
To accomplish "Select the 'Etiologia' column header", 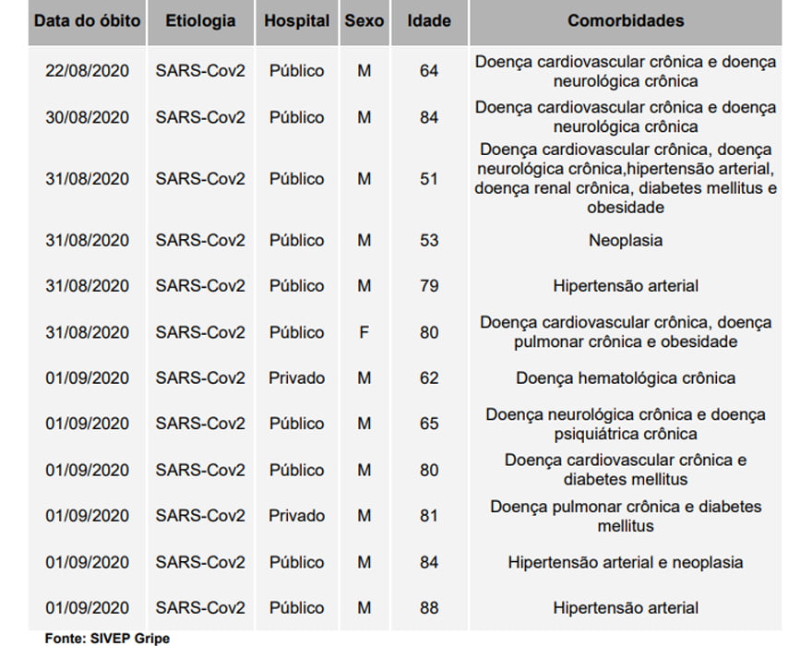I will 200,20.
